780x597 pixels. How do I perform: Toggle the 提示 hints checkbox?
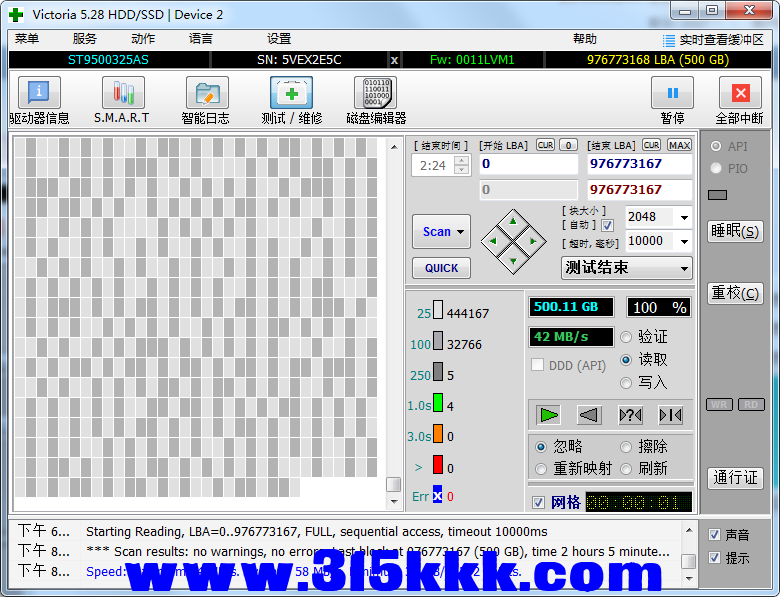714,557
